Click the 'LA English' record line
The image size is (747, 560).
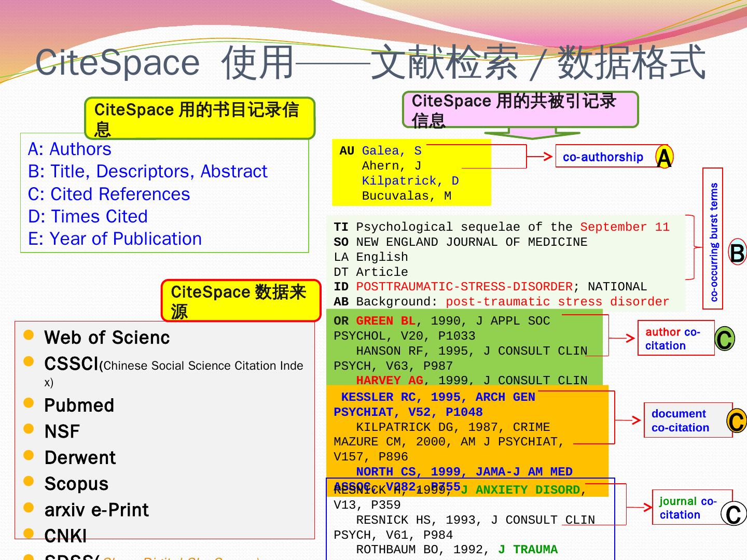pyautogui.click(x=371, y=257)
